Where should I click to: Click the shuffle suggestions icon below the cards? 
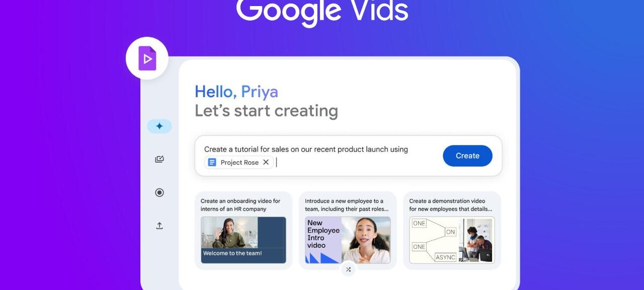click(348, 270)
